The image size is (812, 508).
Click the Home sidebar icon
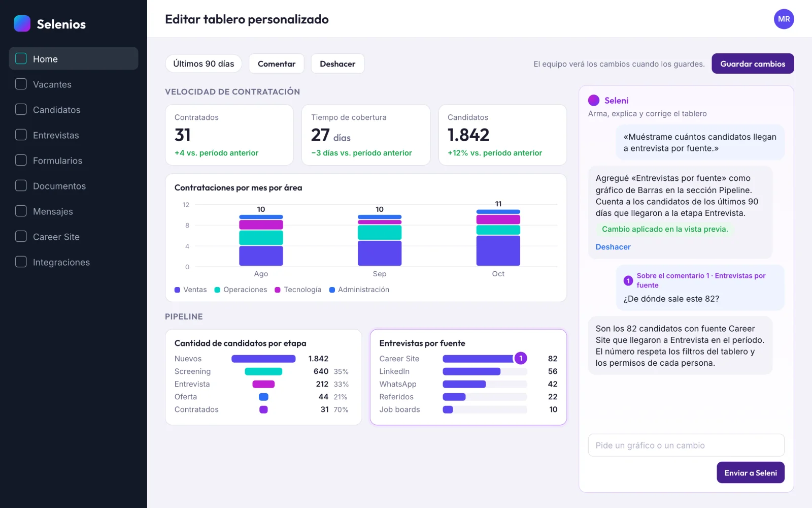coord(21,58)
